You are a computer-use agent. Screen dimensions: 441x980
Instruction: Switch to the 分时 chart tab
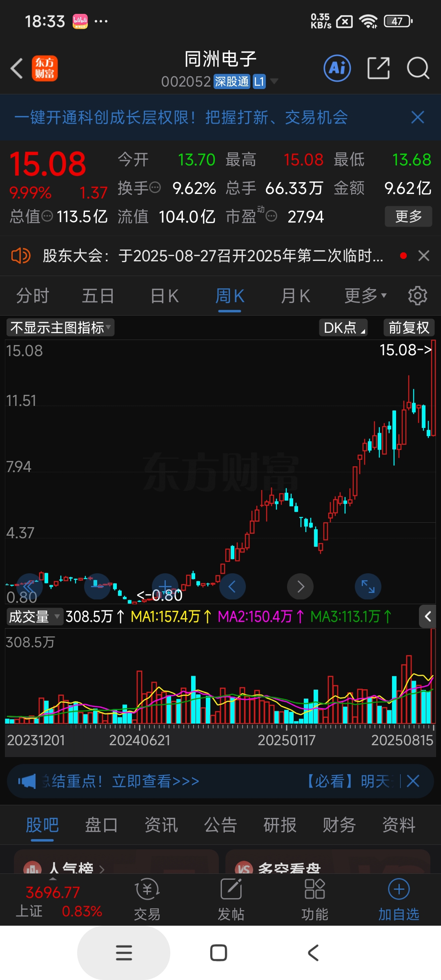[x=33, y=296]
